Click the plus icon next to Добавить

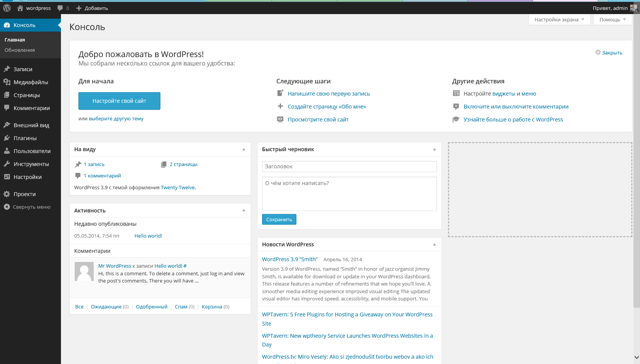tap(79, 8)
